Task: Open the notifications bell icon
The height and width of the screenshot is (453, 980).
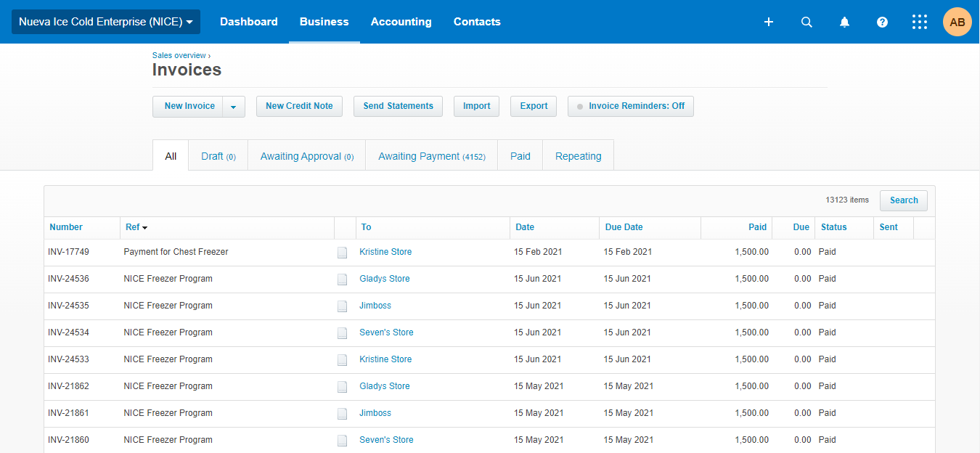Action: pyautogui.click(x=844, y=22)
